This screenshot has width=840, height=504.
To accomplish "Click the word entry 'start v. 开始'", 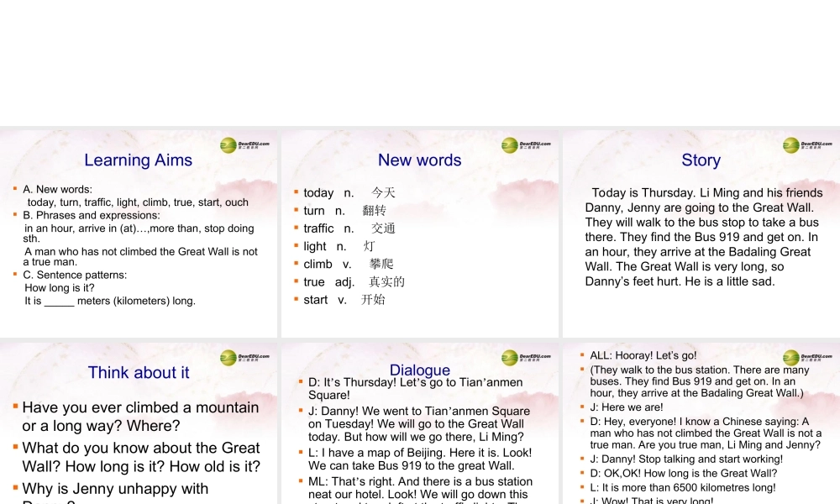I will [x=344, y=299].
